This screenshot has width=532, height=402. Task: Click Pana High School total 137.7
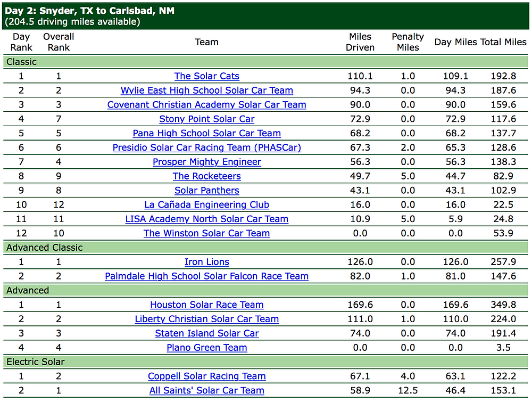click(x=503, y=133)
